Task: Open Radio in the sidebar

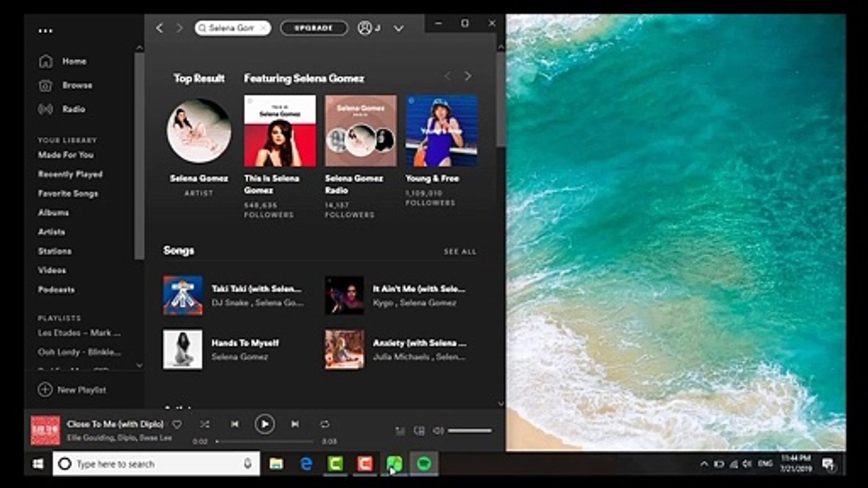Action: point(74,109)
